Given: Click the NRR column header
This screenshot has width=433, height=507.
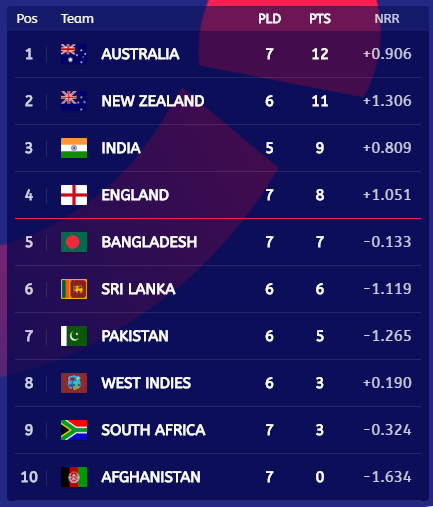Looking at the screenshot, I should 387,19.
